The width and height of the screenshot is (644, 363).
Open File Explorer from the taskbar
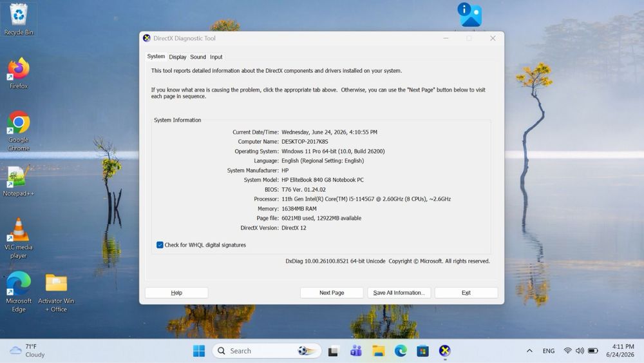pyautogui.click(x=378, y=351)
